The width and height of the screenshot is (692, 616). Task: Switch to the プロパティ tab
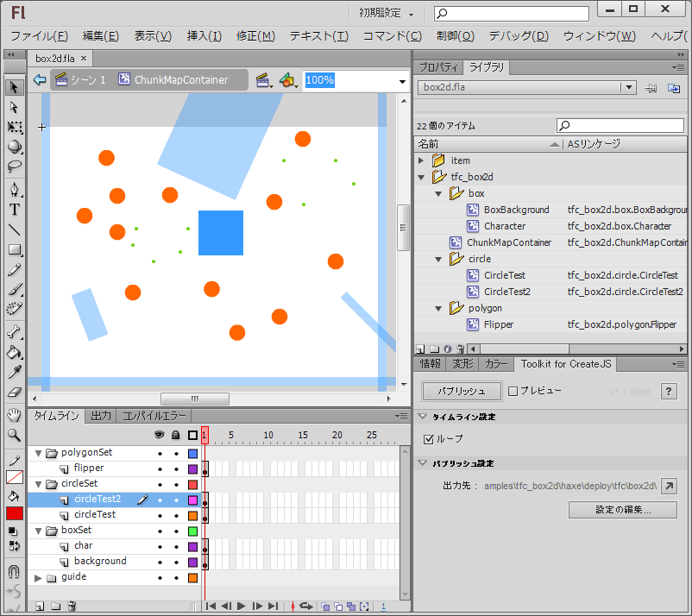tap(438, 67)
